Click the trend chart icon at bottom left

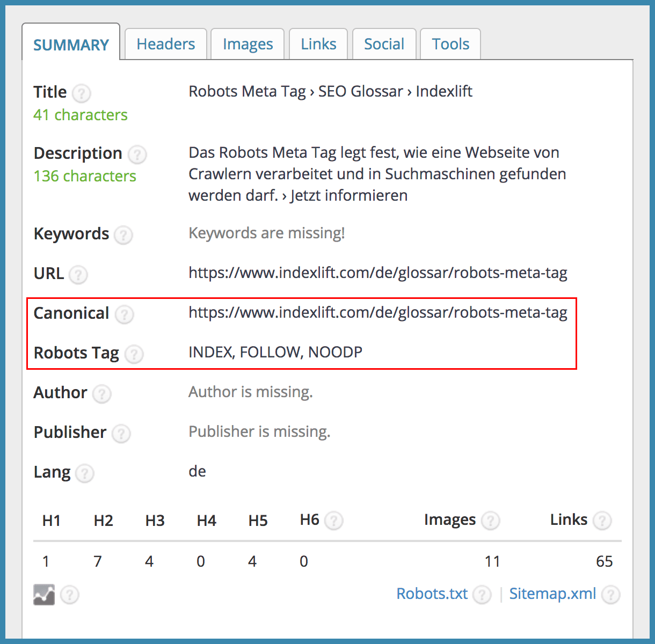click(x=44, y=595)
